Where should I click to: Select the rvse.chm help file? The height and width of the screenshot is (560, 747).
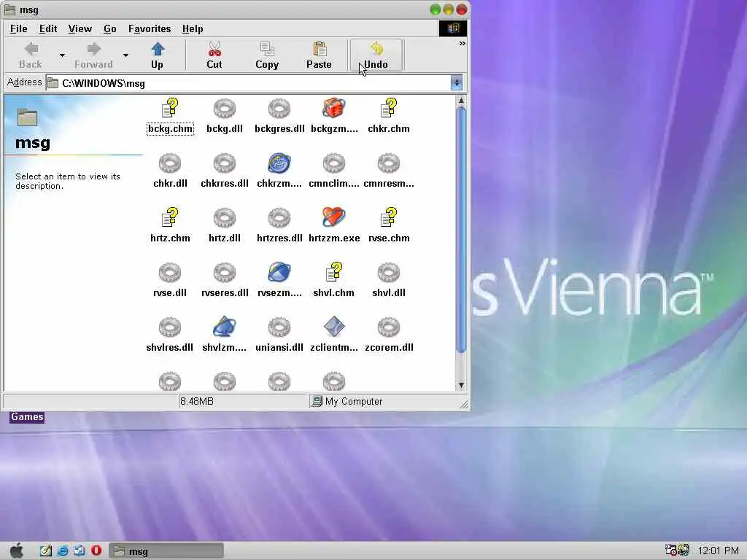389,226
